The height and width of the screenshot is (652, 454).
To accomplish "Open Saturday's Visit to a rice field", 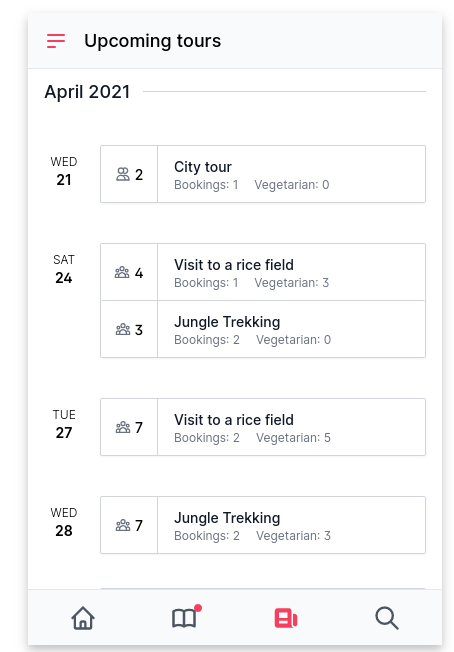I will (263, 272).
